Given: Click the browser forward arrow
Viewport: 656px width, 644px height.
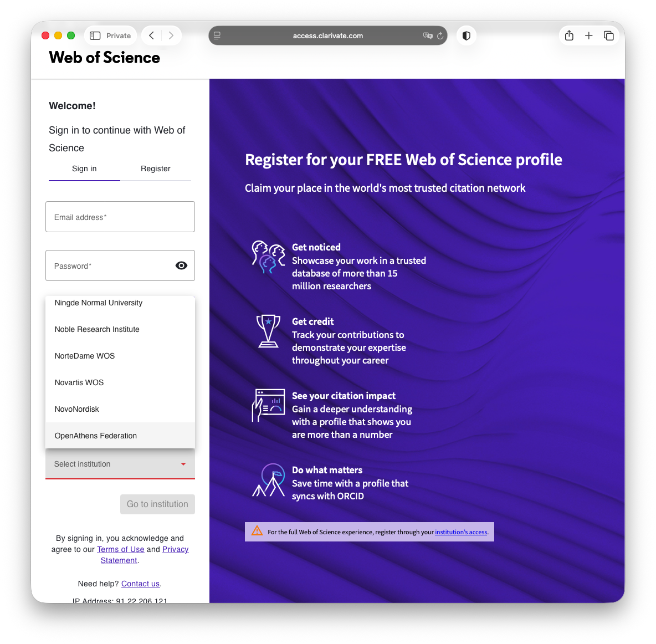Looking at the screenshot, I should pos(171,35).
